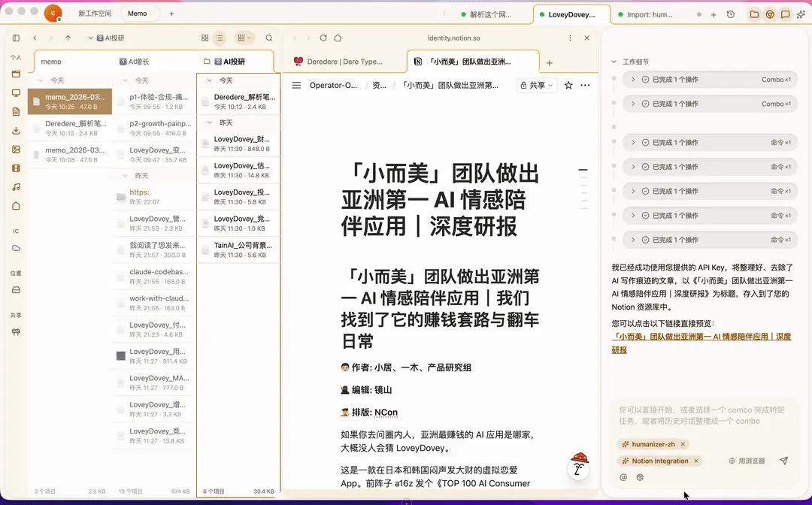Switch to grid view in the file toolbar
The image size is (812, 505).
coord(205,38)
